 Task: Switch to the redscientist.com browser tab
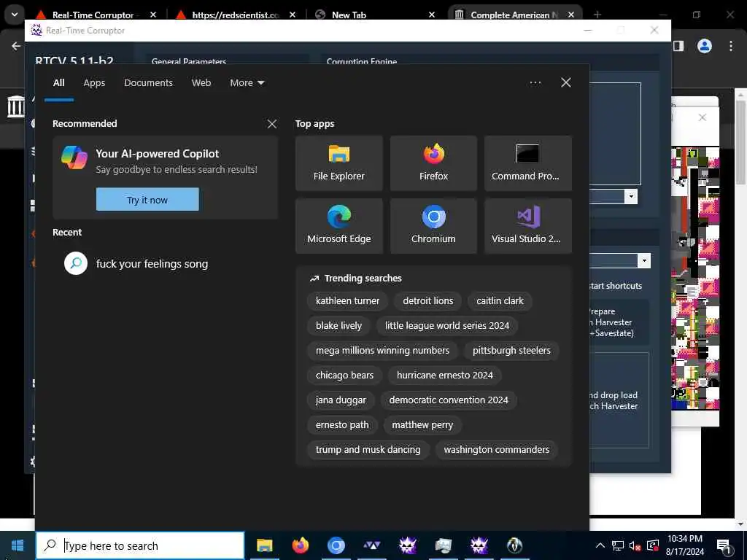(x=236, y=15)
